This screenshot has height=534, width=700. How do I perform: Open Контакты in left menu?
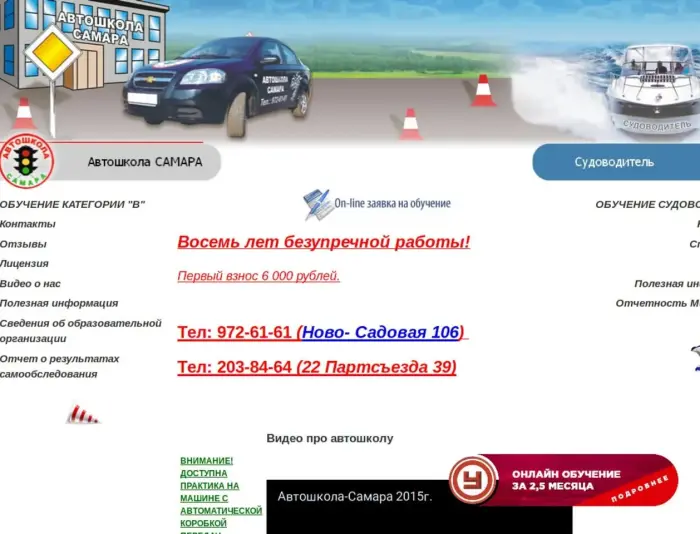pos(28,224)
